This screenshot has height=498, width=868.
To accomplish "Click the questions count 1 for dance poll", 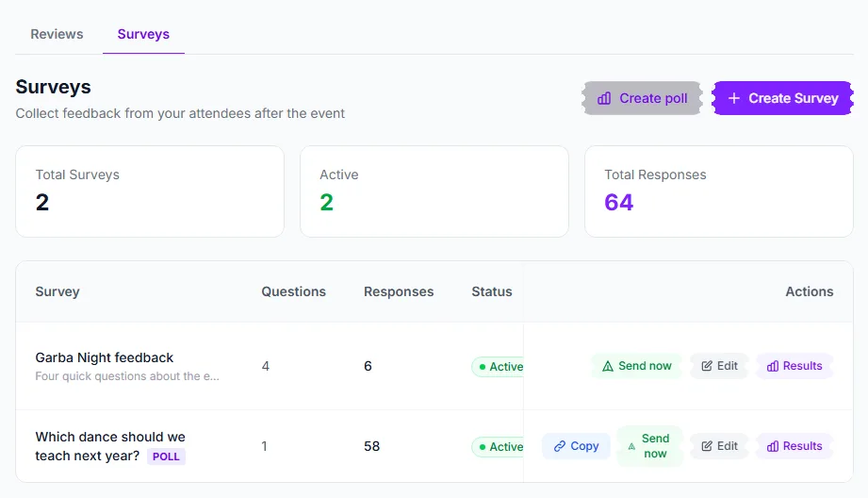I will coord(265,446).
